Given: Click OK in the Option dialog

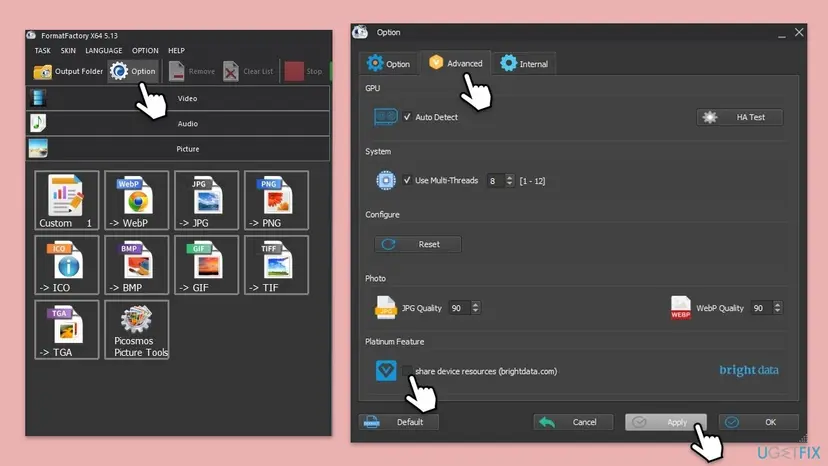Looking at the screenshot, I should [x=759, y=422].
